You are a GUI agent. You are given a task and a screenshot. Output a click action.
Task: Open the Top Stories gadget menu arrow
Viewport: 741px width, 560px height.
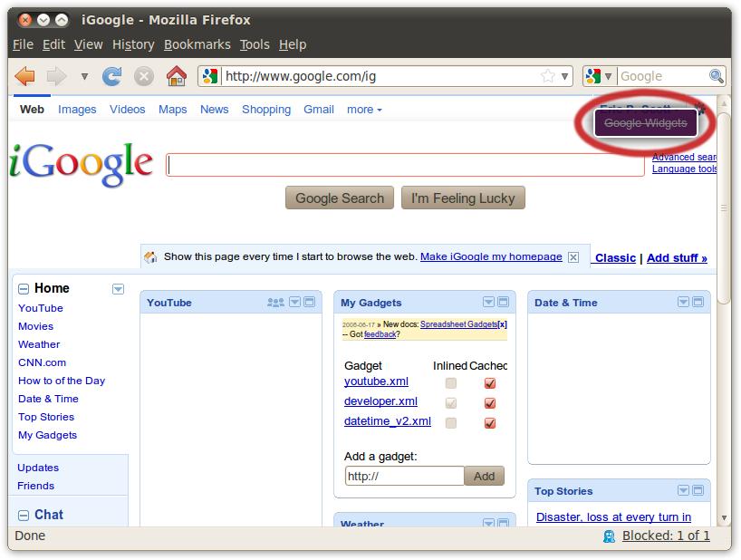click(683, 490)
